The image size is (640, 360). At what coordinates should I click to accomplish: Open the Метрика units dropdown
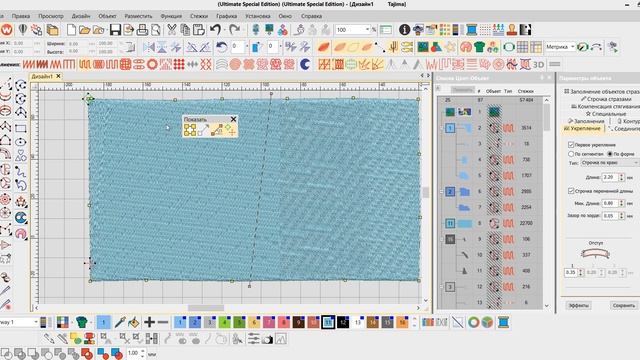pyautogui.click(x=573, y=47)
